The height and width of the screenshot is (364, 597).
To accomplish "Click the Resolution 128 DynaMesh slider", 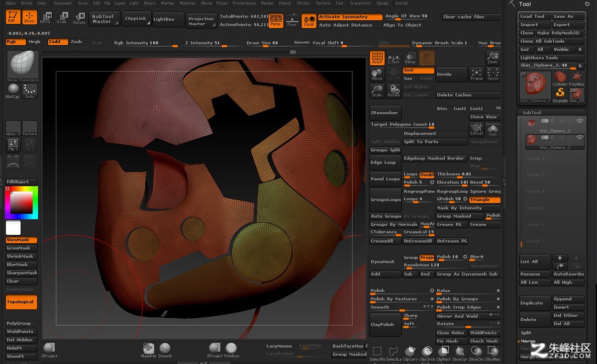I will 435,266.
